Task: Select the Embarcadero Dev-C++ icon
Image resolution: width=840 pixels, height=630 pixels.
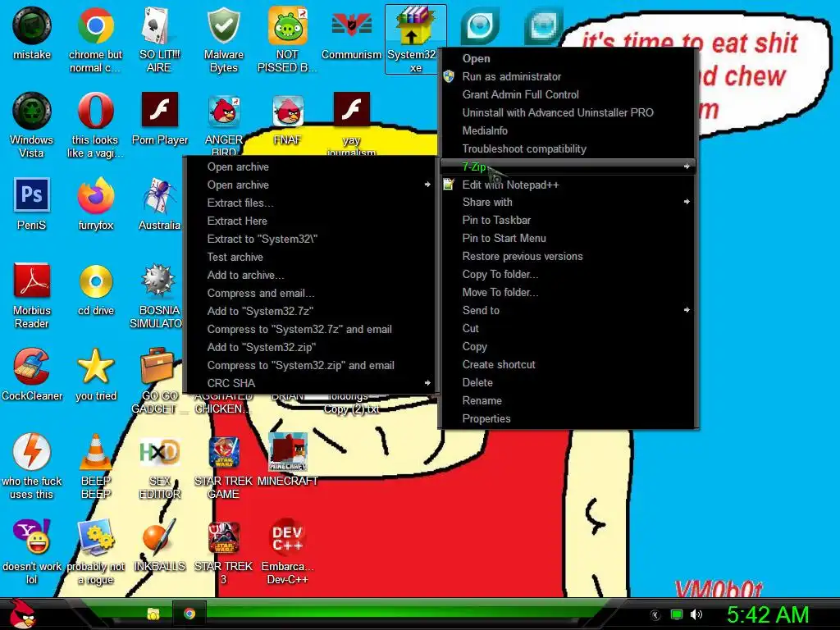Action: click(287, 536)
